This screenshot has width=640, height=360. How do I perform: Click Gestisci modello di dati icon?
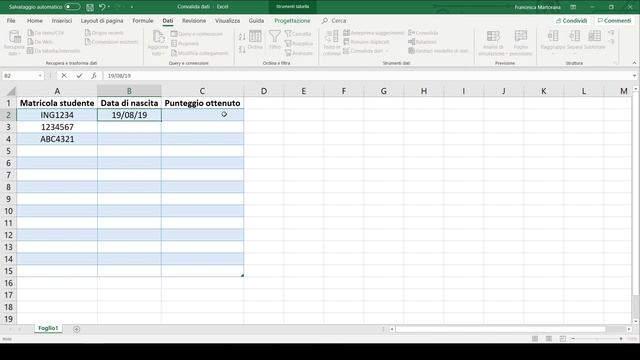[x=411, y=51]
